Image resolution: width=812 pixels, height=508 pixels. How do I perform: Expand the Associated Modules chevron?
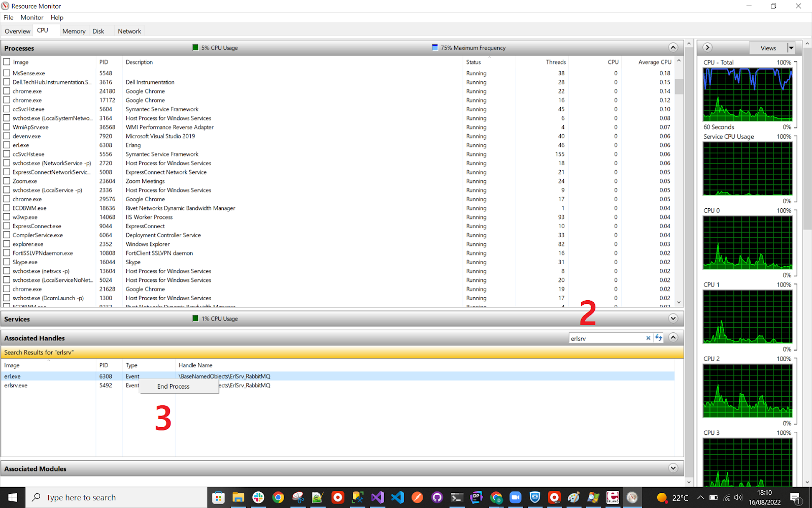[x=673, y=468]
